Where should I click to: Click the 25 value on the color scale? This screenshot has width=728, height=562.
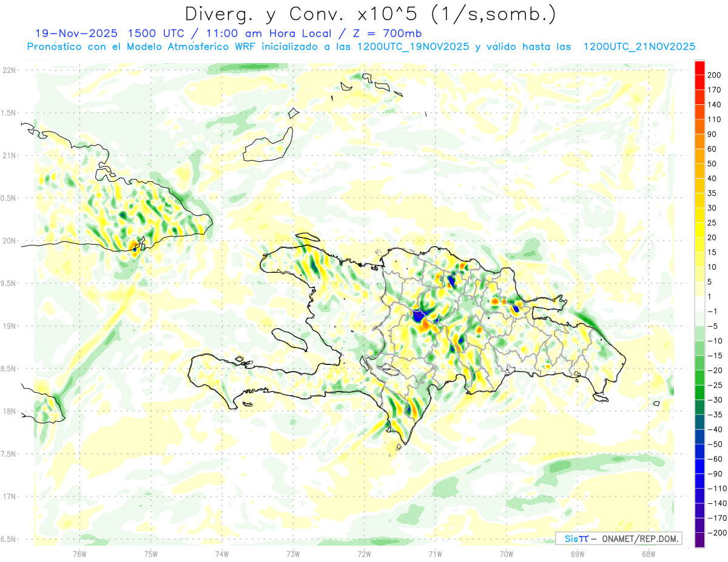[712, 222]
